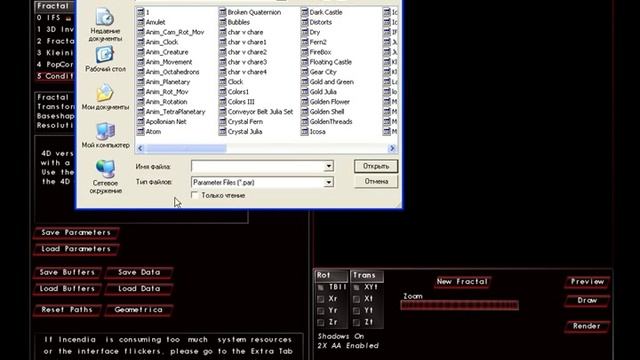The width and height of the screenshot is (640, 360).
Task: Select the Dry file icon
Action: coord(305,32)
